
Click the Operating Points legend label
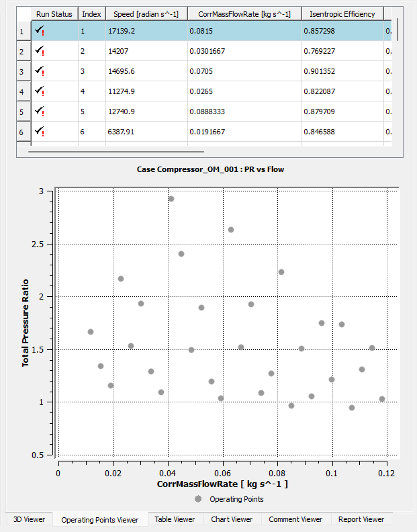[236, 499]
